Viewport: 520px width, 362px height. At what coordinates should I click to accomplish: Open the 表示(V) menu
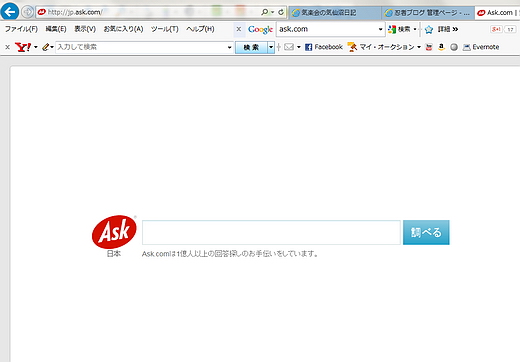(85, 29)
